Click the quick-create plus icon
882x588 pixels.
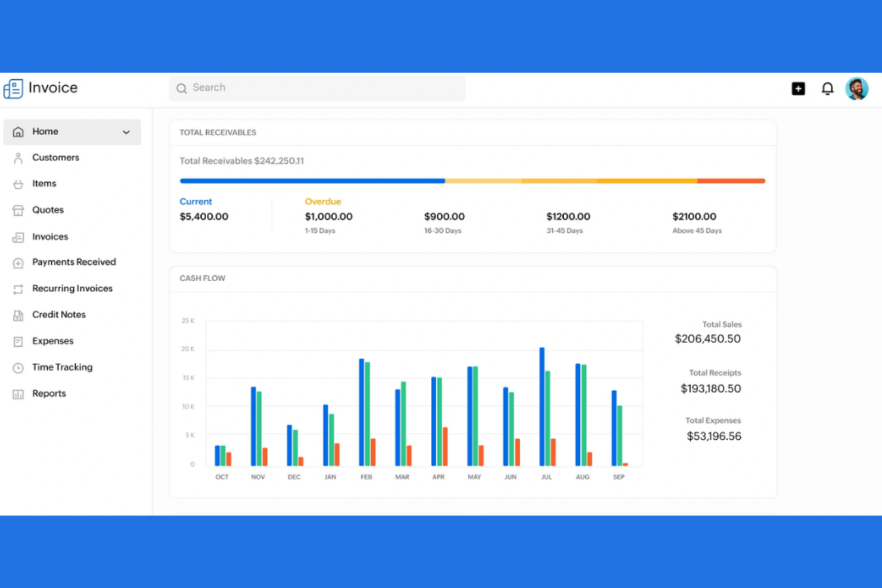coord(798,88)
